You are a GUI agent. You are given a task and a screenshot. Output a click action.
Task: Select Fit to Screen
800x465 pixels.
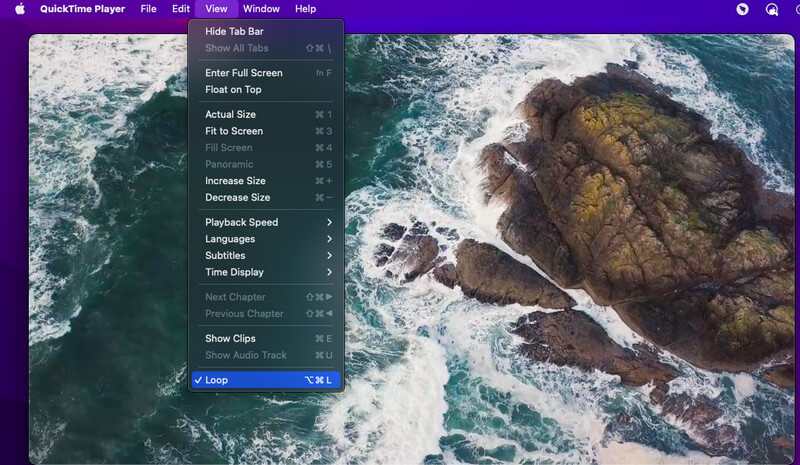pos(266,131)
